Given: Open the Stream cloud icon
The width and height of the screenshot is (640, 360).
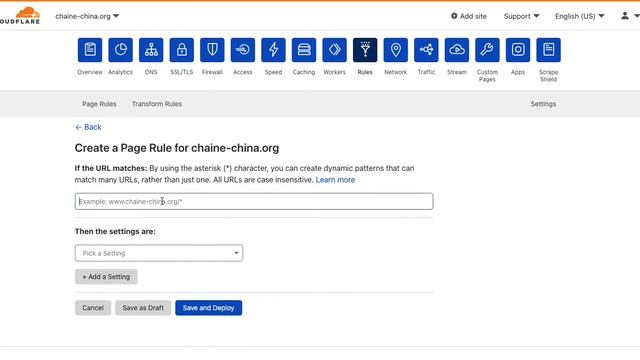Looking at the screenshot, I should 457,50.
